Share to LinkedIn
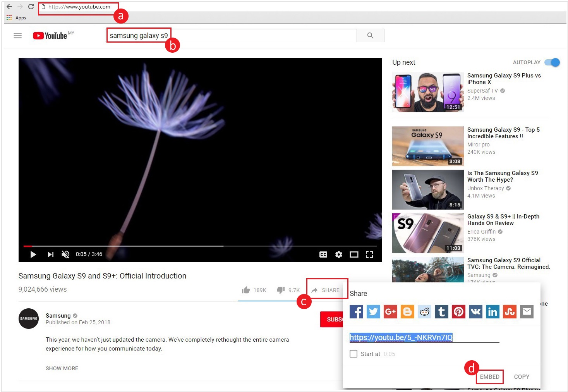The height and width of the screenshot is (392, 568). click(492, 311)
